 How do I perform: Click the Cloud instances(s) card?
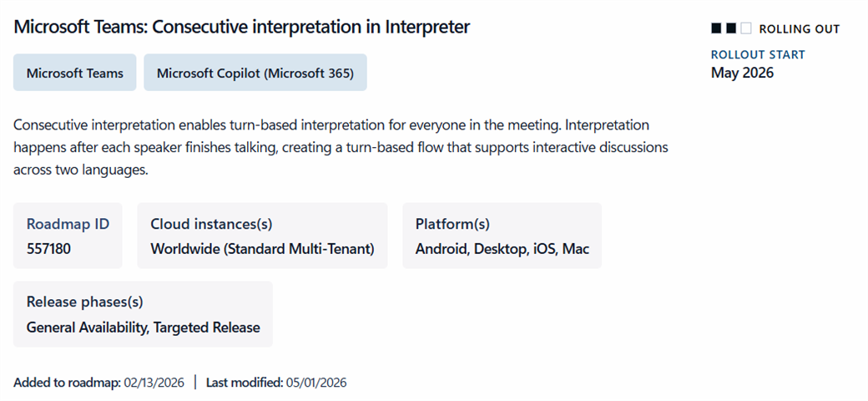coord(262,236)
